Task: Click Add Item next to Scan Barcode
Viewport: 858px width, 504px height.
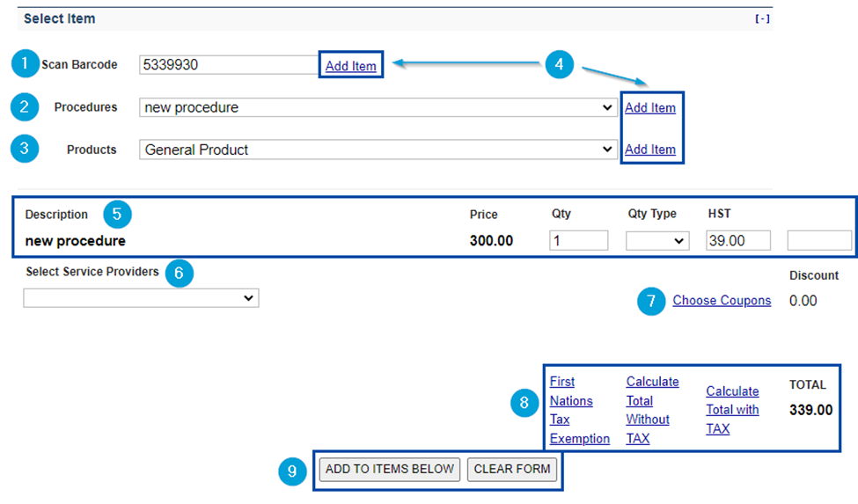Action: [350, 66]
